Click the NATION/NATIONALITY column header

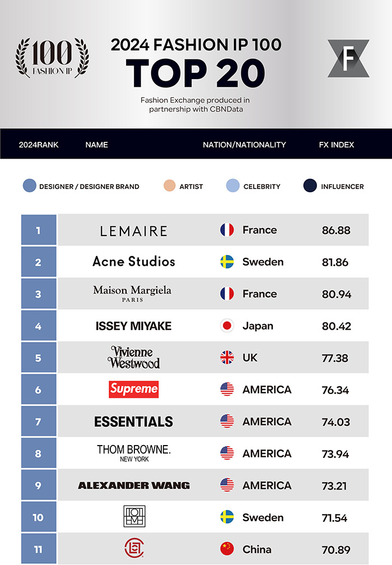(244, 145)
